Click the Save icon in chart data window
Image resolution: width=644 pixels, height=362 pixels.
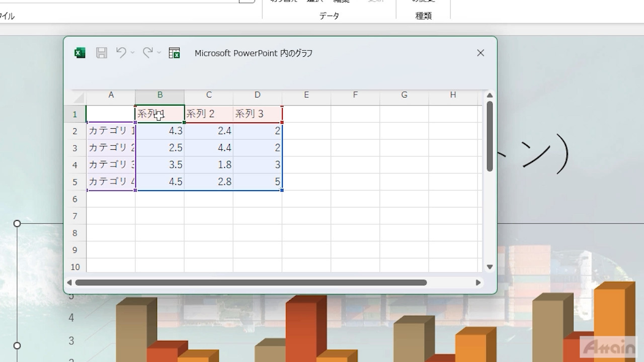102,53
